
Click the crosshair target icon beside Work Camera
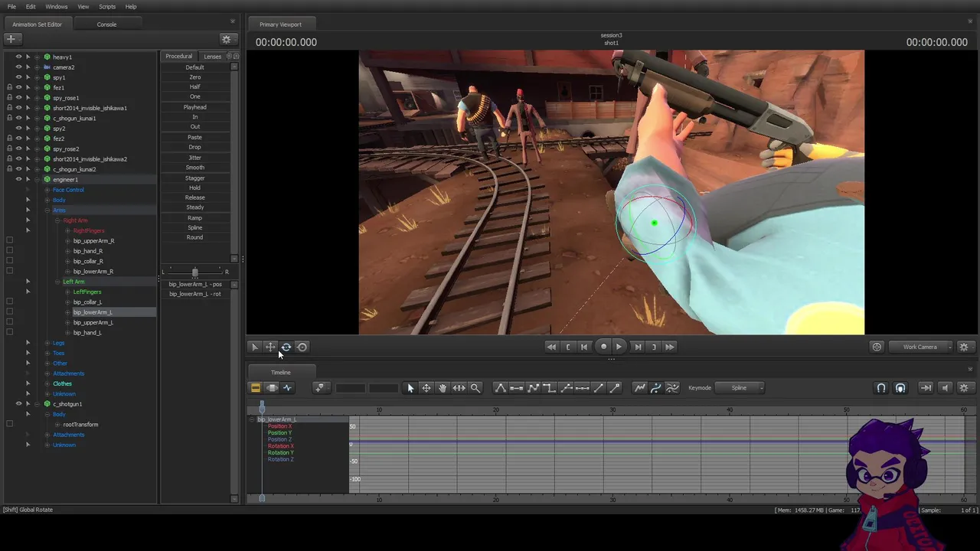877,347
